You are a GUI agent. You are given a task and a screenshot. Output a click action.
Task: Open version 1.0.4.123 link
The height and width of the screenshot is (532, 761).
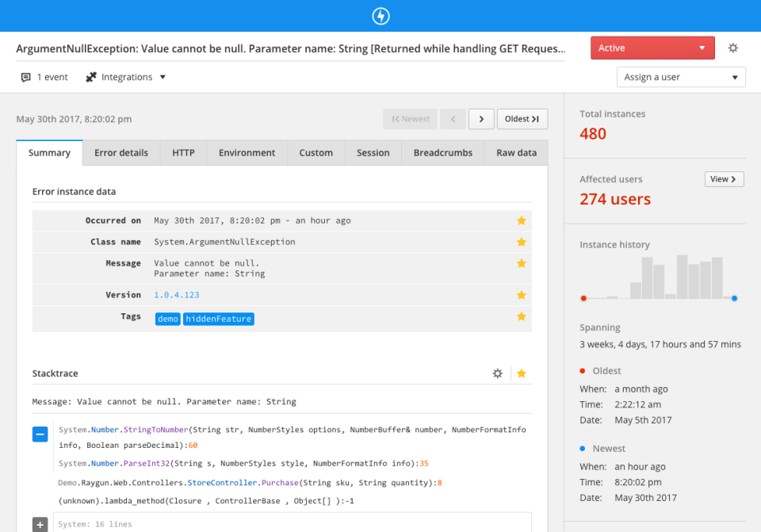(x=177, y=295)
